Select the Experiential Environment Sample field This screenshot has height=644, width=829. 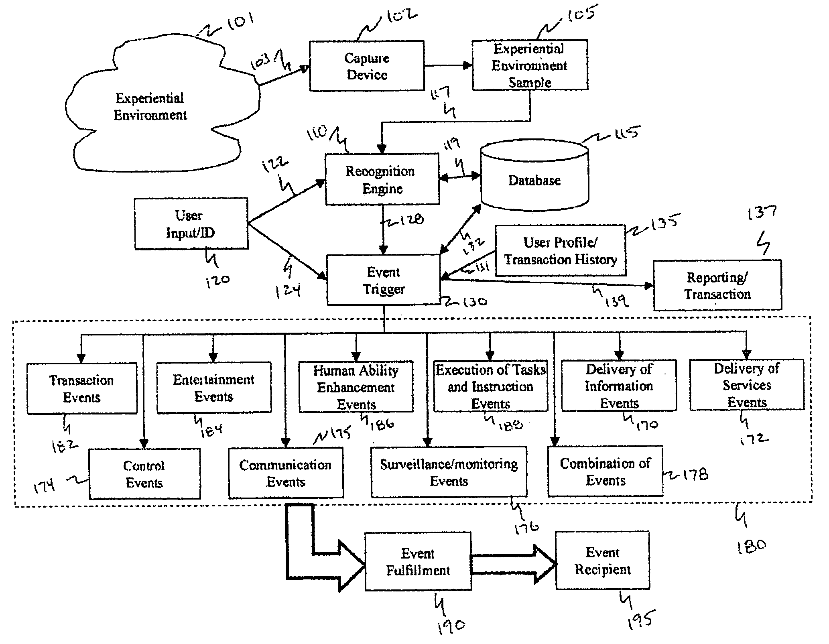[538, 61]
